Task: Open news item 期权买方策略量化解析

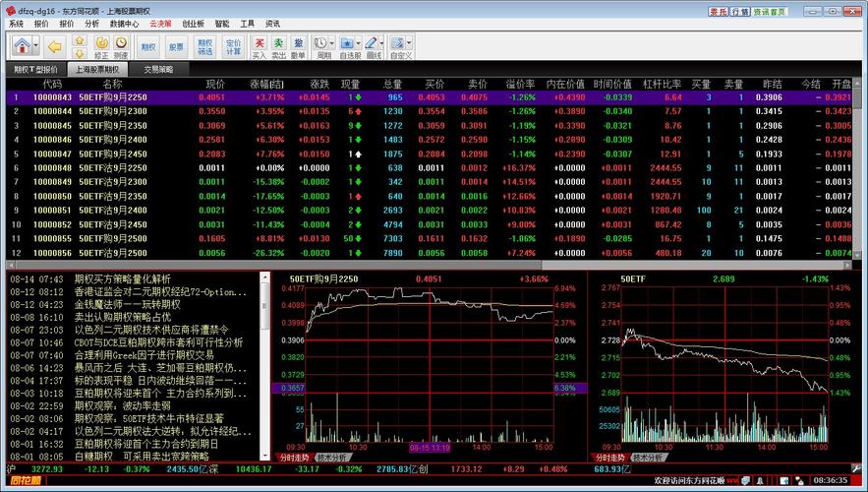Action: click(x=122, y=279)
